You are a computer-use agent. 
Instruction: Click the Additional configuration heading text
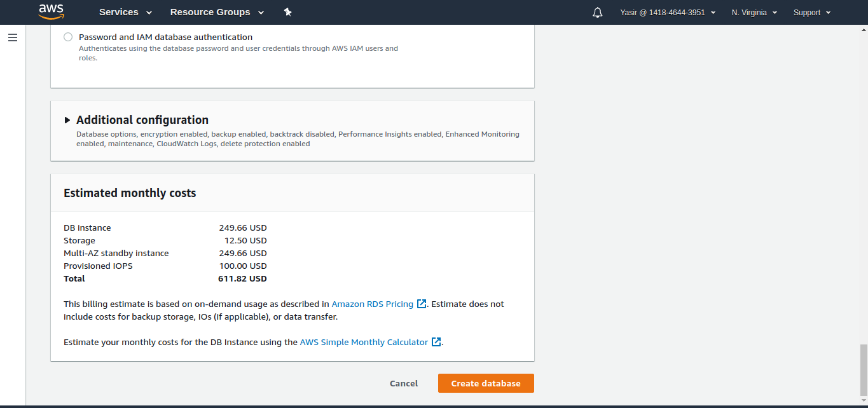[x=142, y=120]
